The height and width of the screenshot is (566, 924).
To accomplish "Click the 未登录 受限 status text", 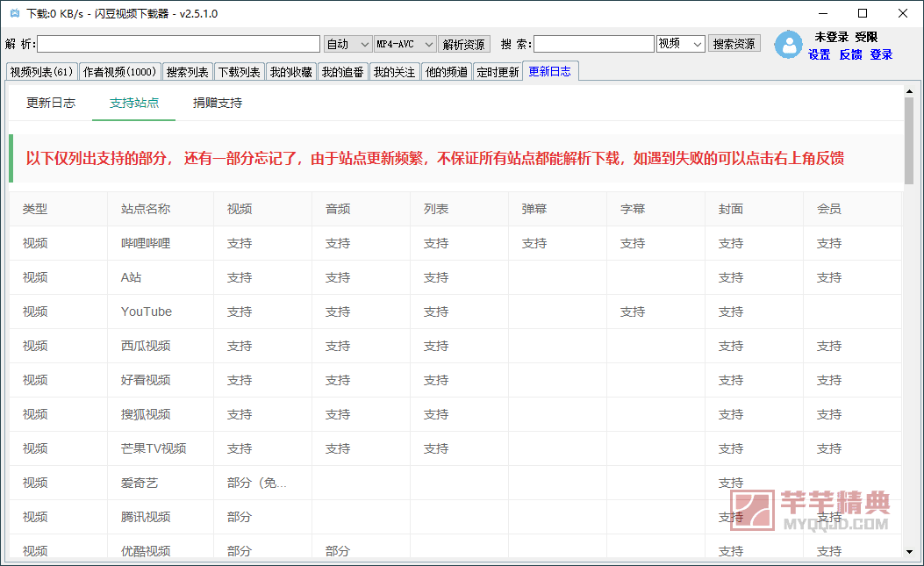I will [x=846, y=37].
